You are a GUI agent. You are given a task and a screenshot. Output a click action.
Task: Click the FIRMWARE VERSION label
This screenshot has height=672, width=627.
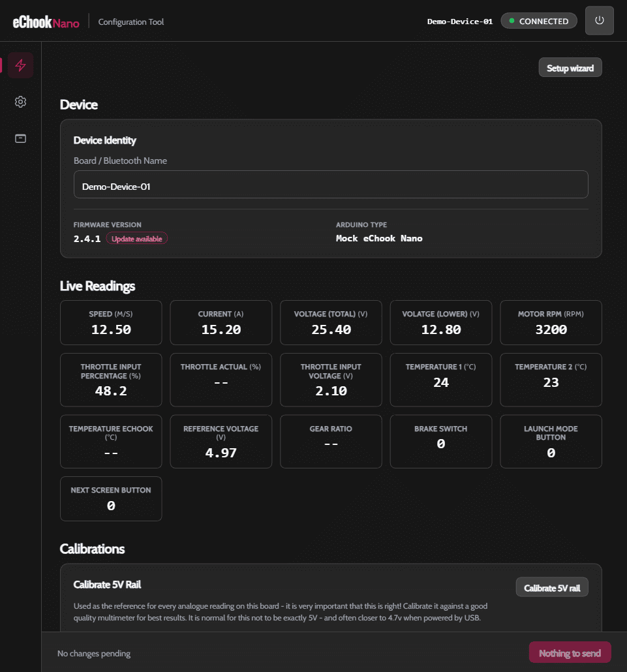(107, 224)
